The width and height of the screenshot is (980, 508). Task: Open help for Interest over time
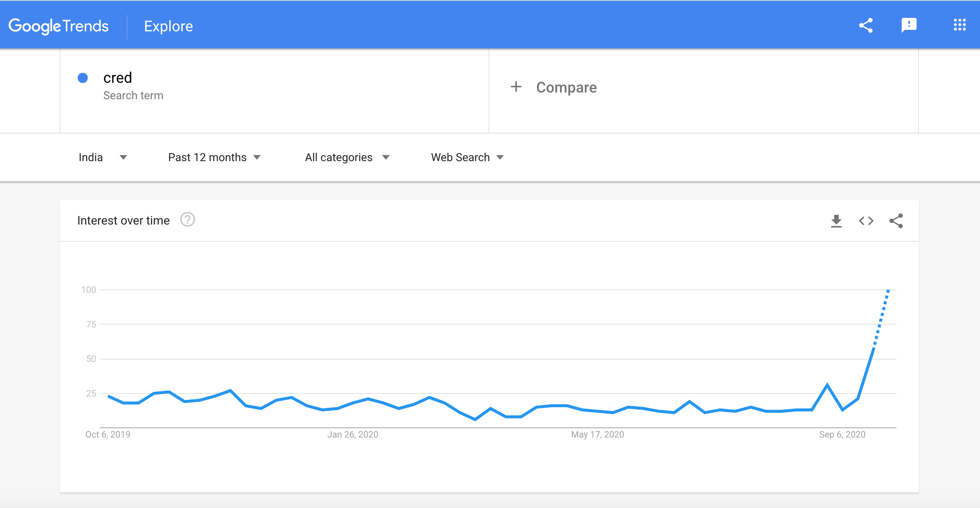point(188,220)
